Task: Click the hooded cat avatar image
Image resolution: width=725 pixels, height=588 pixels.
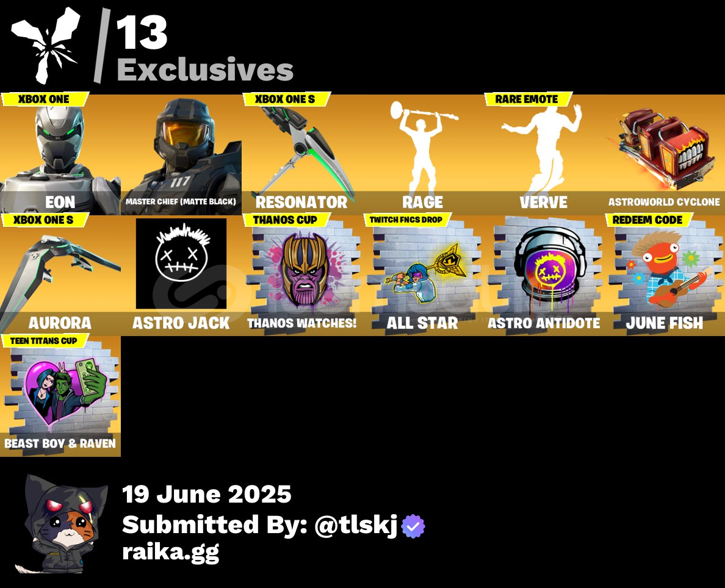Action: pyautogui.click(x=61, y=523)
